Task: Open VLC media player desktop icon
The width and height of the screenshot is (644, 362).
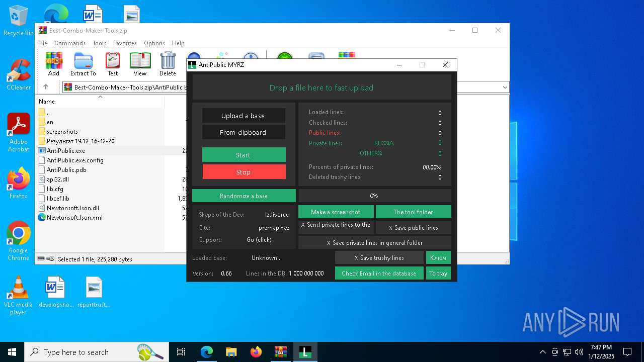Action: click(18, 296)
